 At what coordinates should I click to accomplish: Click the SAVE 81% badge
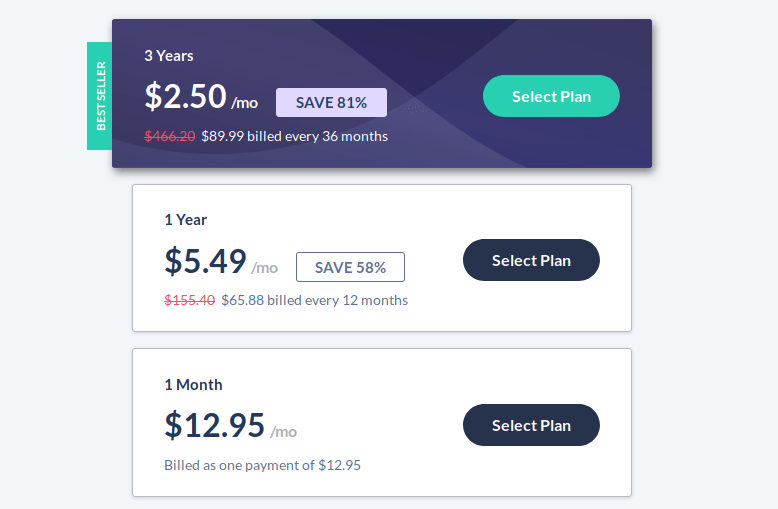pyautogui.click(x=331, y=103)
